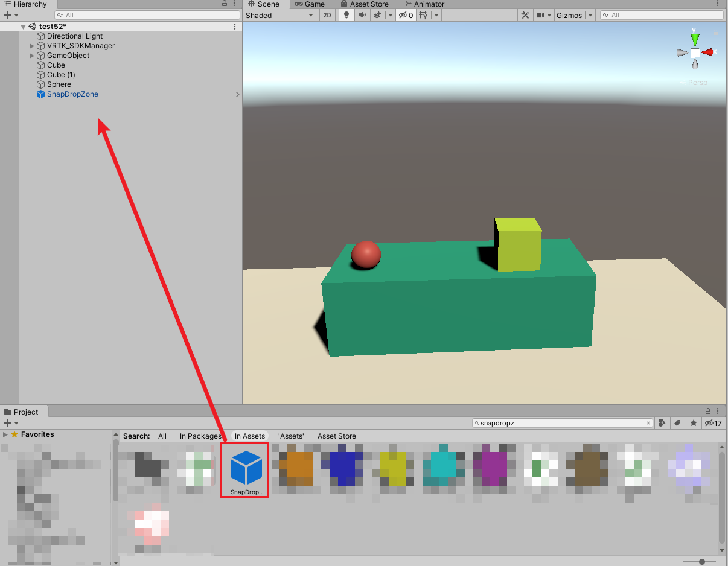
Task: Toggle the grid visibility in Scene view
Action: point(423,15)
